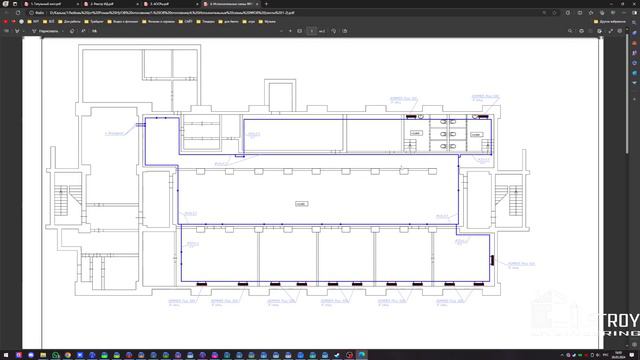Expand the highlight tool color dropdown
Viewport: 640px width, 360px height.
24,31
